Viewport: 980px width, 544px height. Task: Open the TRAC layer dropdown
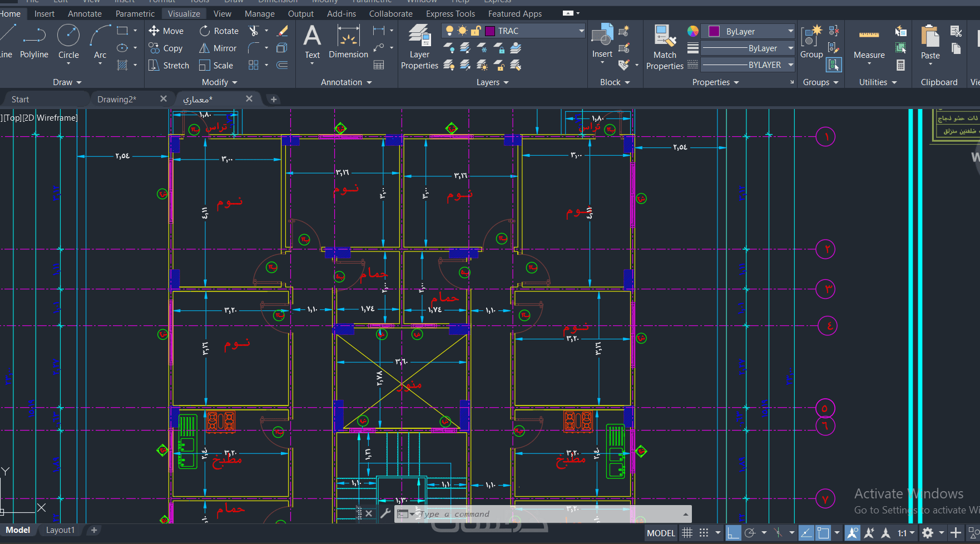point(581,31)
